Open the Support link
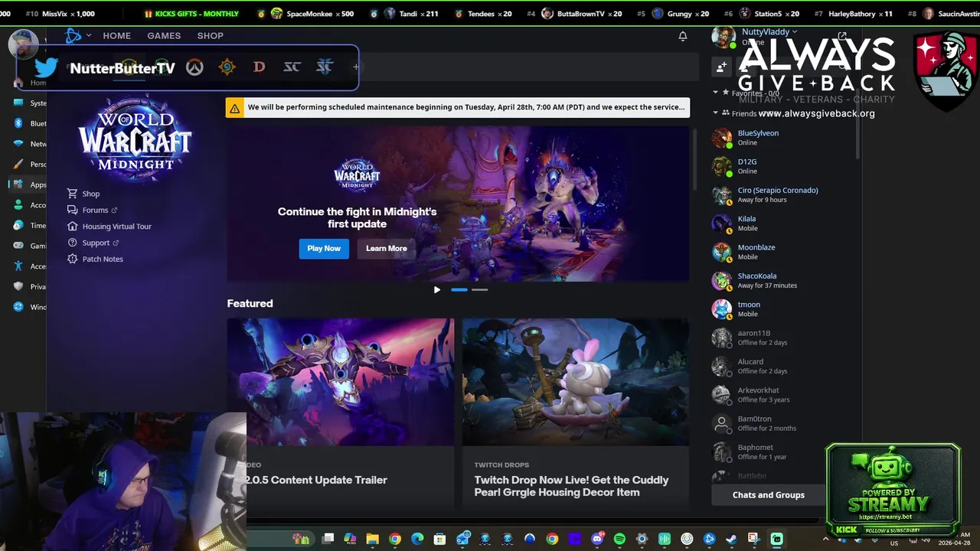The image size is (980, 551). [x=93, y=243]
